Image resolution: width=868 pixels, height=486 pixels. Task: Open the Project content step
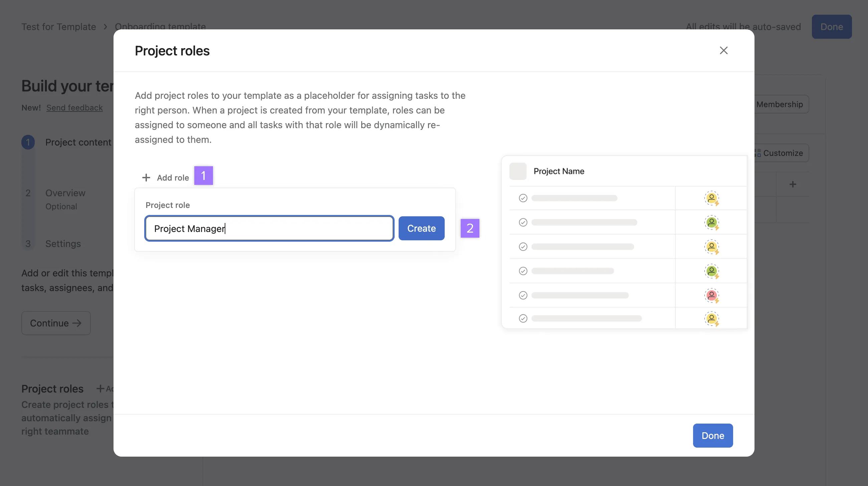tap(78, 142)
